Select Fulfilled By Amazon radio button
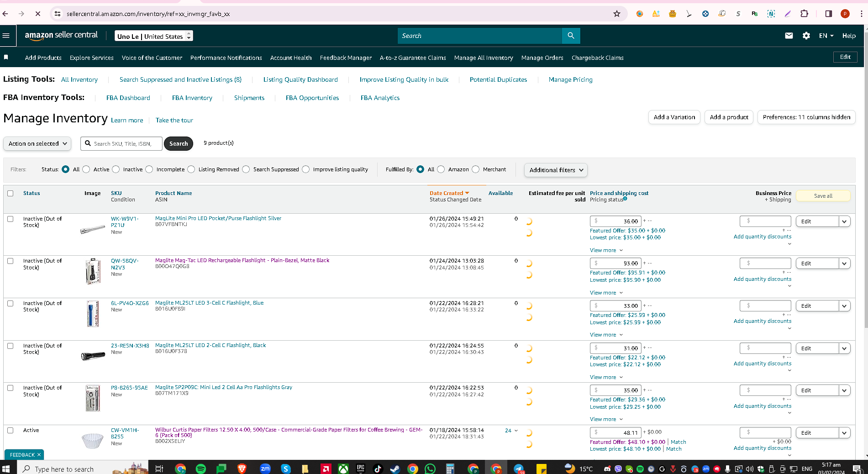Image resolution: width=868 pixels, height=474 pixels. point(441,169)
